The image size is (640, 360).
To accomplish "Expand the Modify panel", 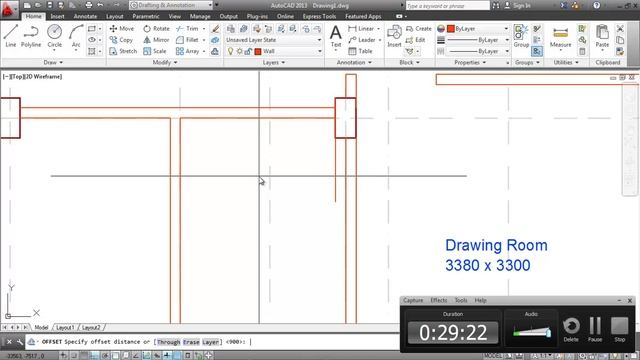I will 165,62.
